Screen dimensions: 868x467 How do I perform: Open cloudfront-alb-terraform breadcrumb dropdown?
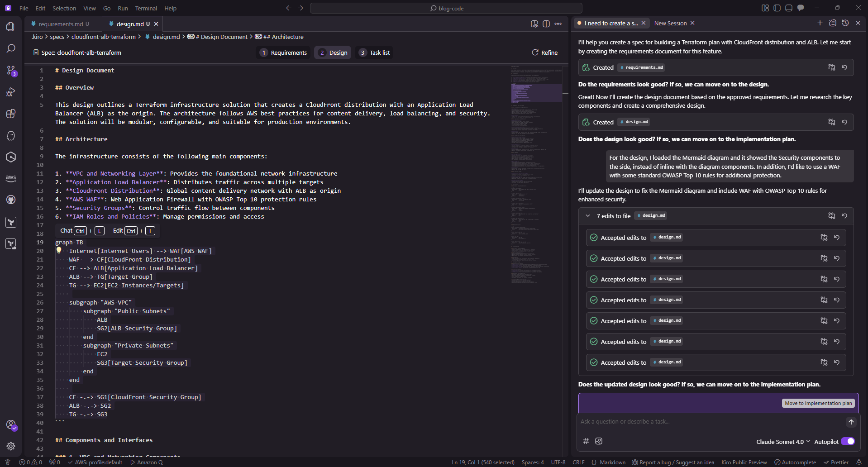click(x=104, y=37)
